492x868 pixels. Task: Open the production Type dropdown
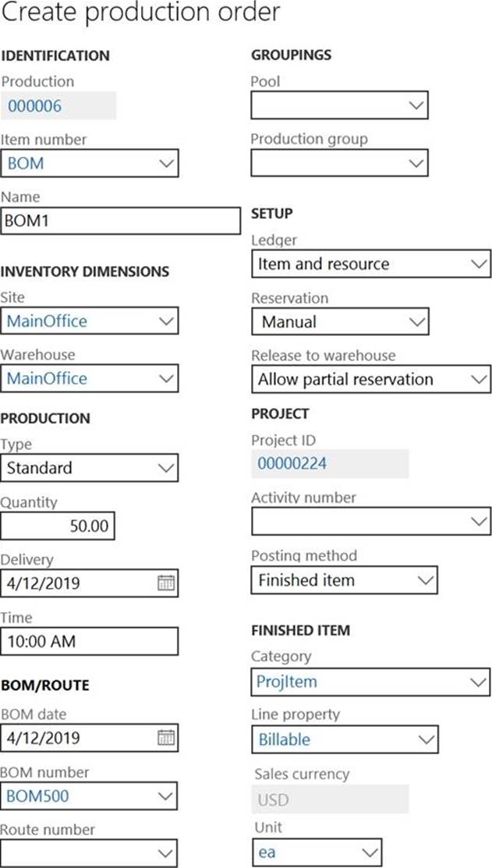pyautogui.click(x=166, y=468)
